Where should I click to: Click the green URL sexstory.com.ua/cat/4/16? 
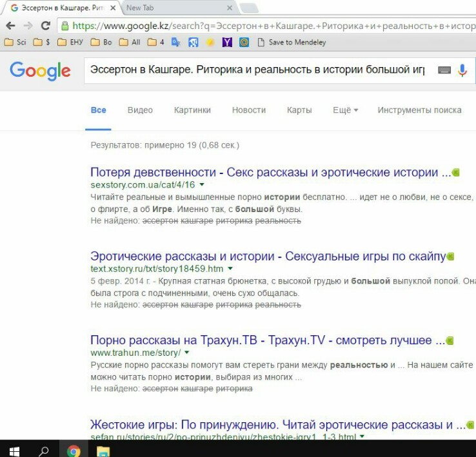coord(143,184)
